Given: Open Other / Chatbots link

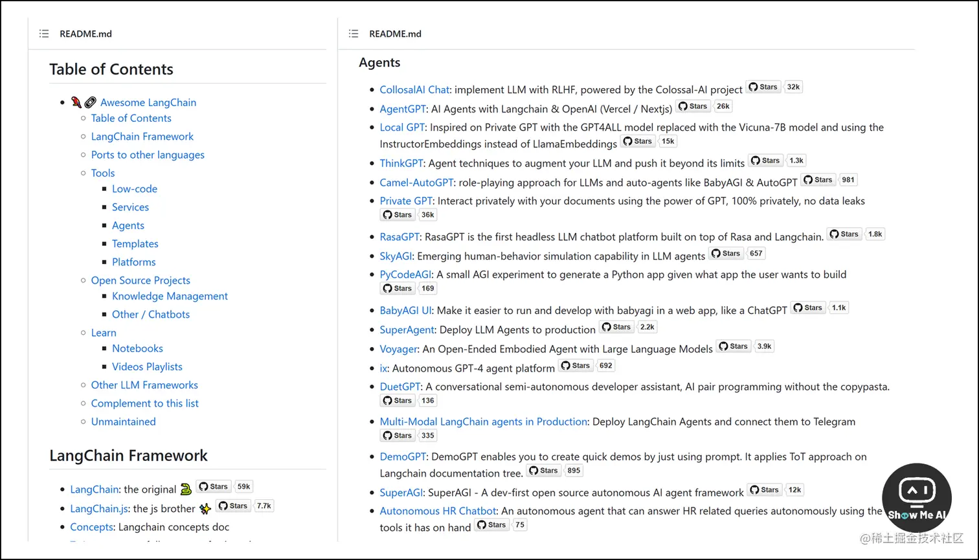Looking at the screenshot, I should point(151,315).
